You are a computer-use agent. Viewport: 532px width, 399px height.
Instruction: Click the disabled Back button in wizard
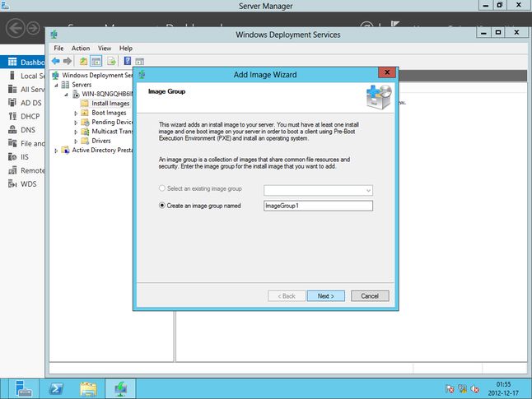click(287, 296)
